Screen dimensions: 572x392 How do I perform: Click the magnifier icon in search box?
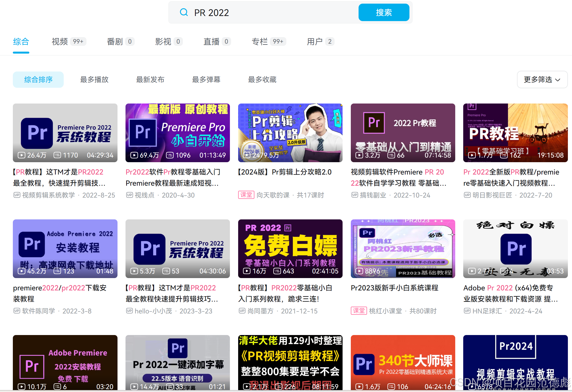pos(184,12)
